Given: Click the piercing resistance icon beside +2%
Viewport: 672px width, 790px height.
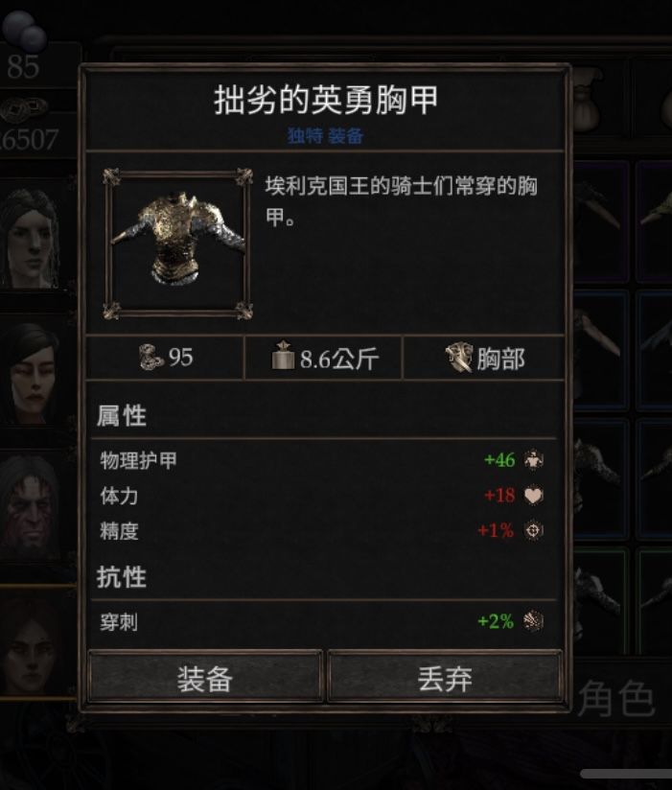Looking at the screenshot, I should (x=533, y=620).
